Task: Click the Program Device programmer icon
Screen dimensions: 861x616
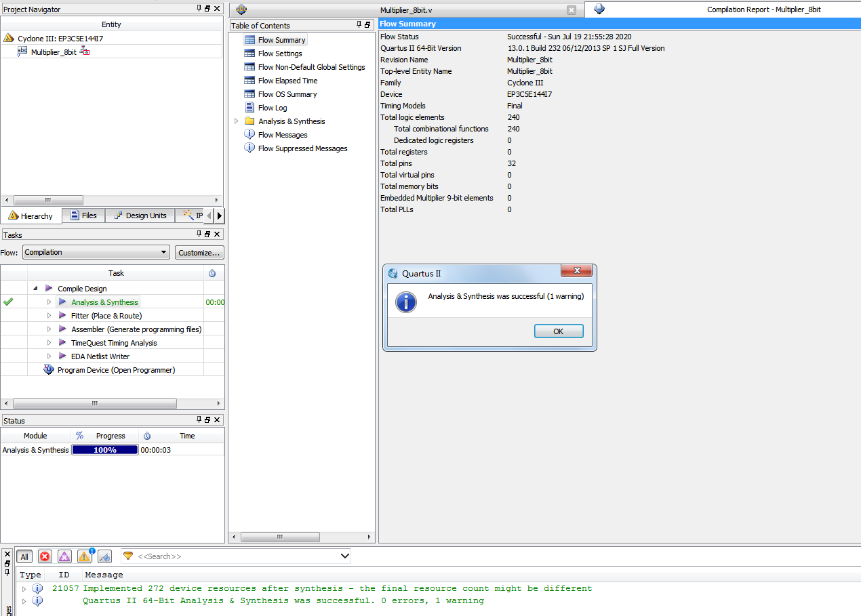Action: click(x=49, y=370)
